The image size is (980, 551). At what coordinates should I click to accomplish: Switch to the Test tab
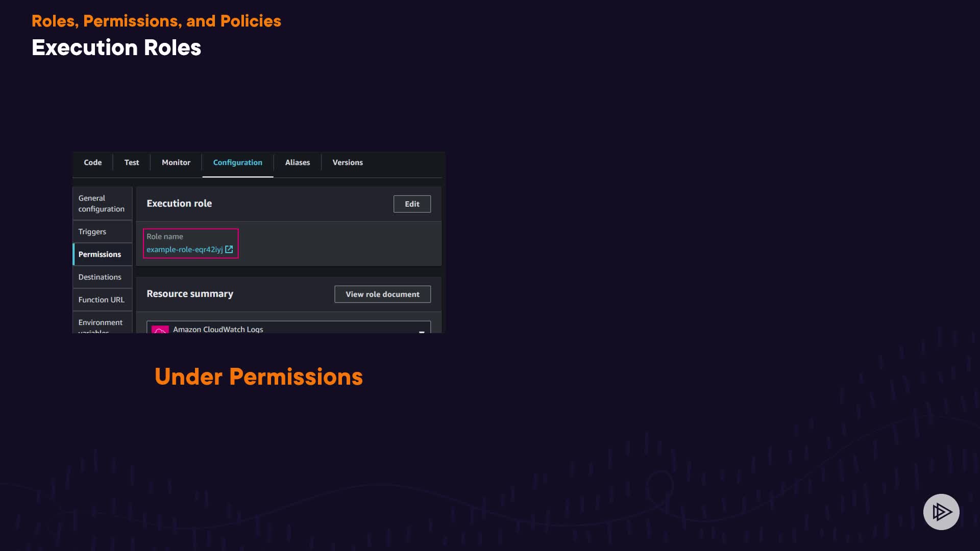pos(131,162)
